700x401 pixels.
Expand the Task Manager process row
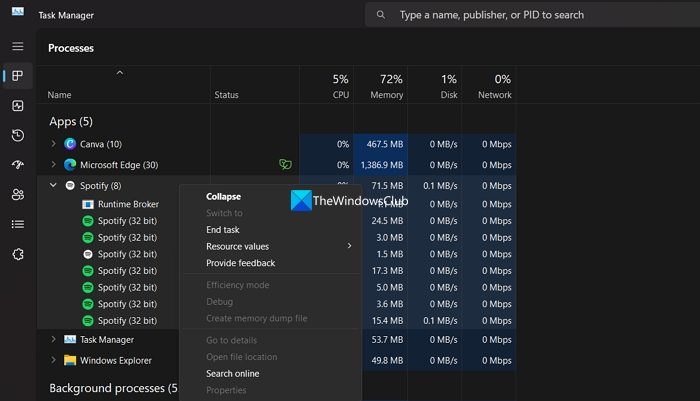(54, 339)
